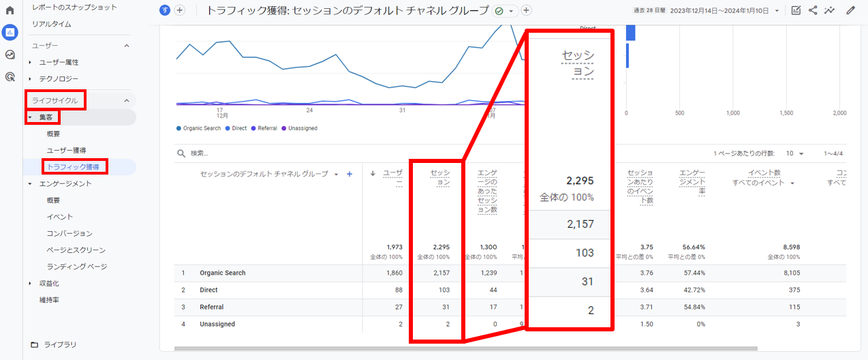
Task: Expand テクノロジー tree item
Action: click(x=30, y=79)
